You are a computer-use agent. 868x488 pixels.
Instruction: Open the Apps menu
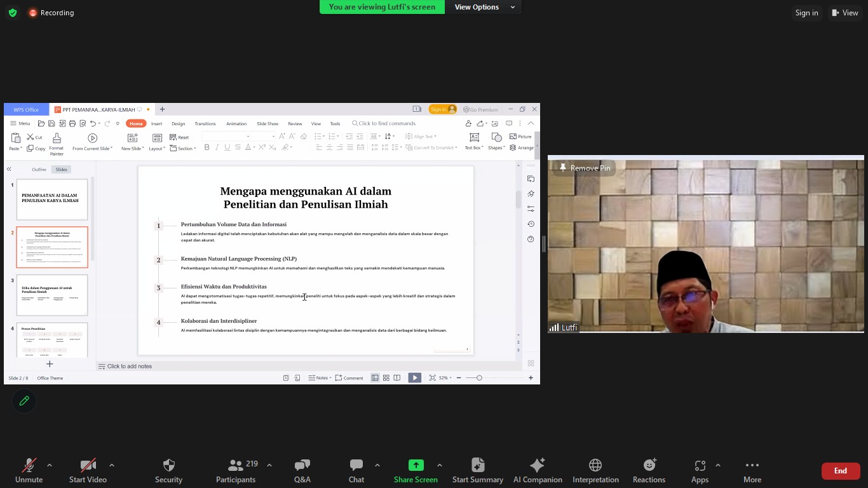click(700, 470)
